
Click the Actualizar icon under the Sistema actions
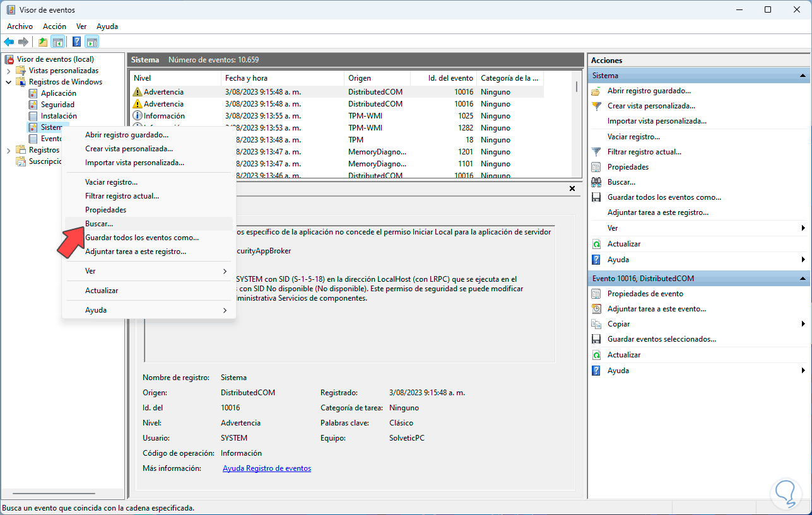pyautogui.click(x=596, y=244)
